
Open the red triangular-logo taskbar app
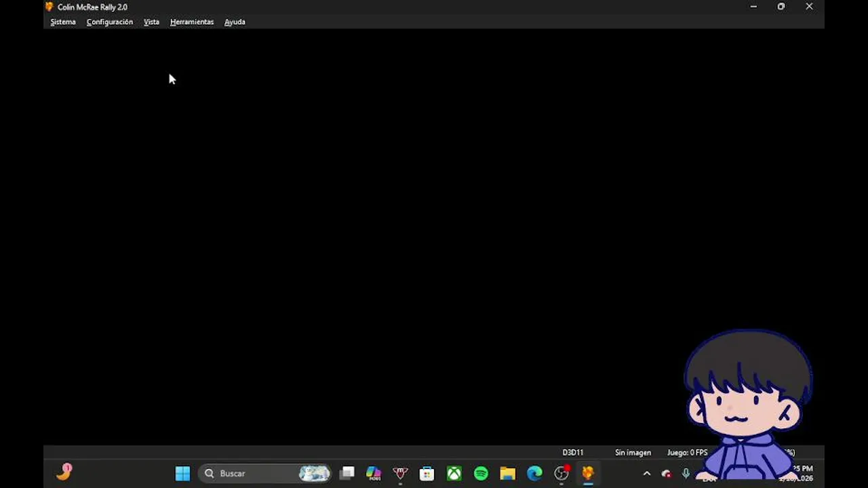(x=400, y=473)
